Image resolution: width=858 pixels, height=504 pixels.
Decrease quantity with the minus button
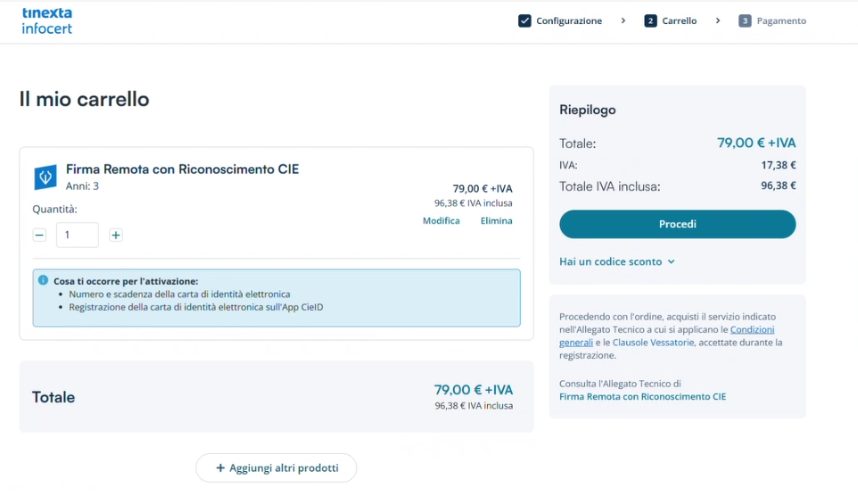pyautogui.click(x=39, y=235)
